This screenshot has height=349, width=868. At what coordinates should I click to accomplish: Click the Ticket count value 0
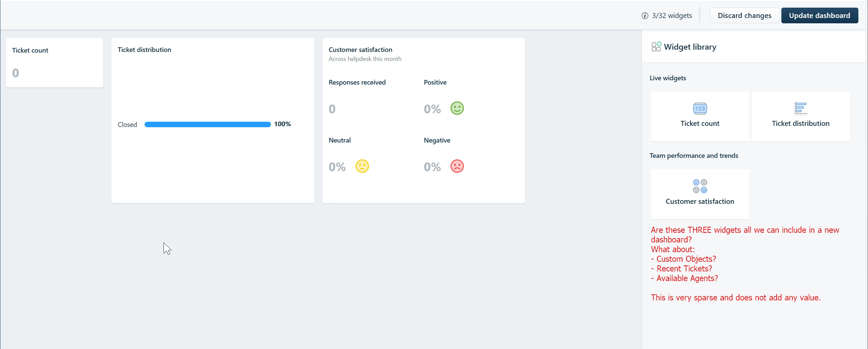coord(16,73)
